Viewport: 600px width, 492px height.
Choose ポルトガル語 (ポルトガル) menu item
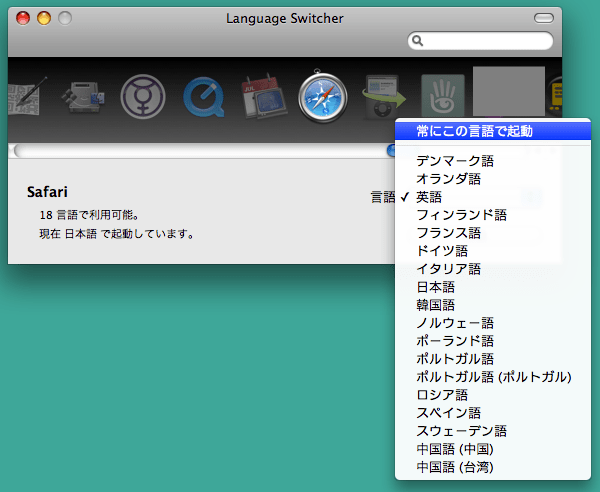pos(493,377)
